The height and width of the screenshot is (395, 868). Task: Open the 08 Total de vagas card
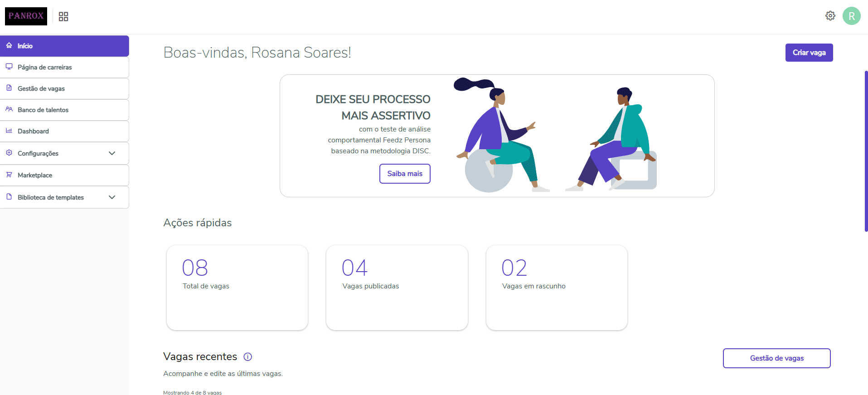(x=237, y=288)
